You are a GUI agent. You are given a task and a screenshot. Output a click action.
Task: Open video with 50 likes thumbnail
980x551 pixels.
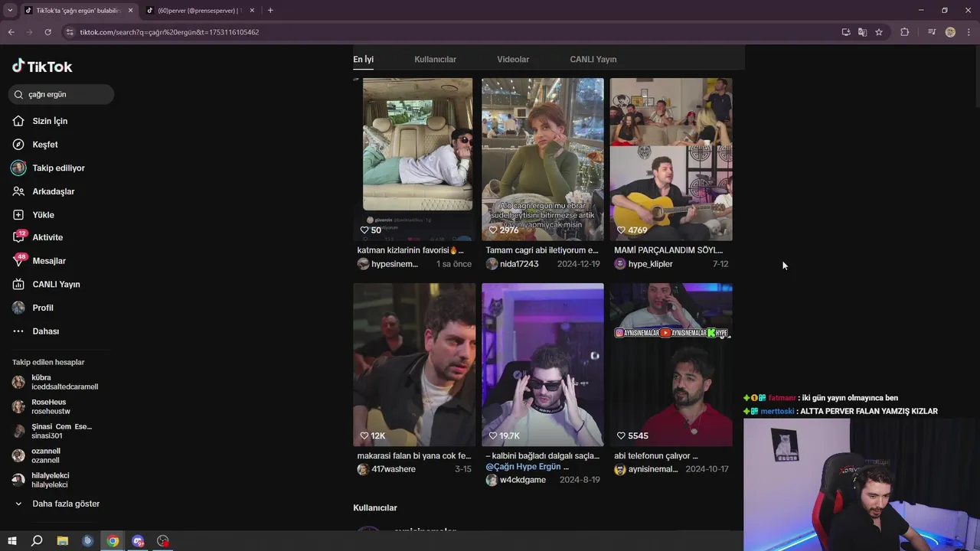coord(414,159)
